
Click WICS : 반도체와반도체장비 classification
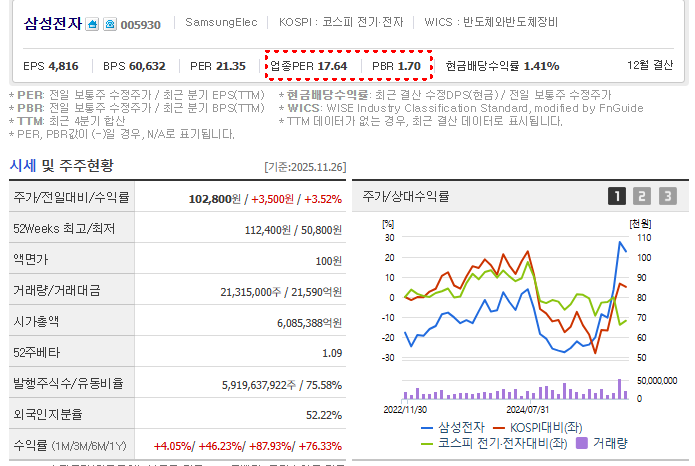[x=491, y=22]
